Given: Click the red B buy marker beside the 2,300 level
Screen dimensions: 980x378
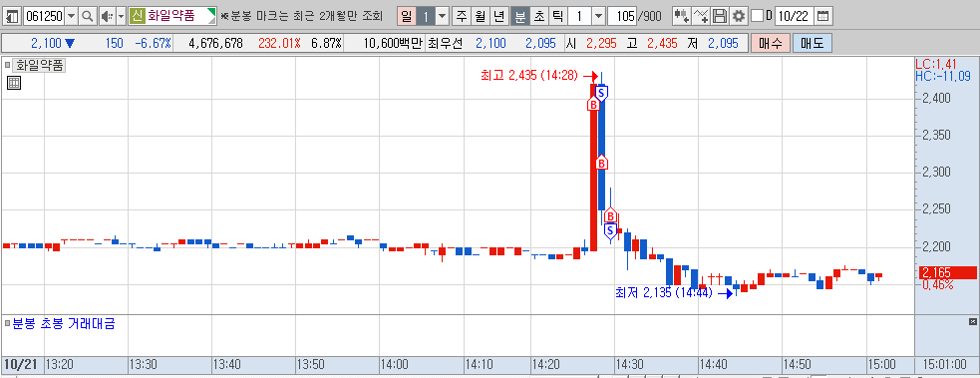Looking at the screenshot, I should pyautogui.click(x=601, y=164).
